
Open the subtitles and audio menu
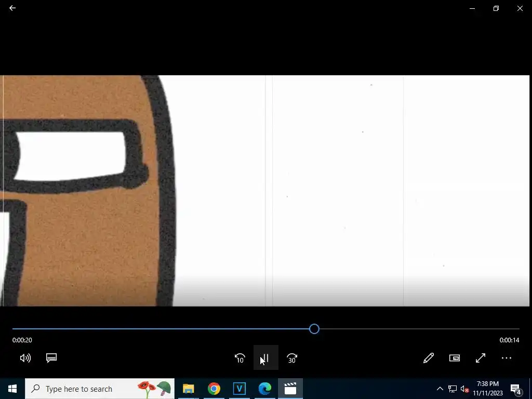point(51,358)
